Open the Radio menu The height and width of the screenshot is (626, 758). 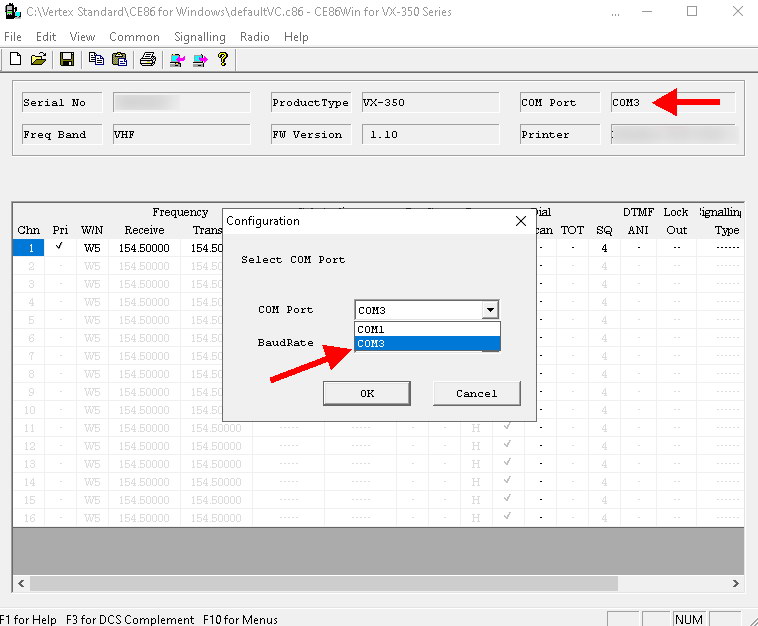tap(255, 37)
